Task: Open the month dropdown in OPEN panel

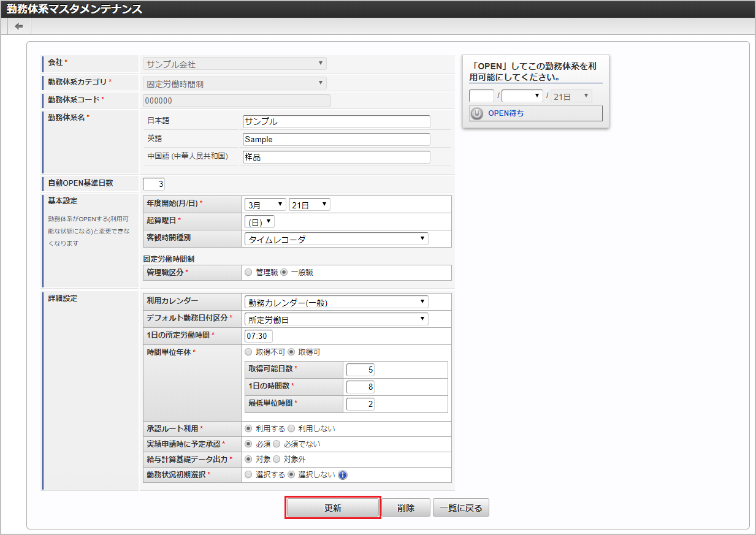Action: (x=522, y=96)
